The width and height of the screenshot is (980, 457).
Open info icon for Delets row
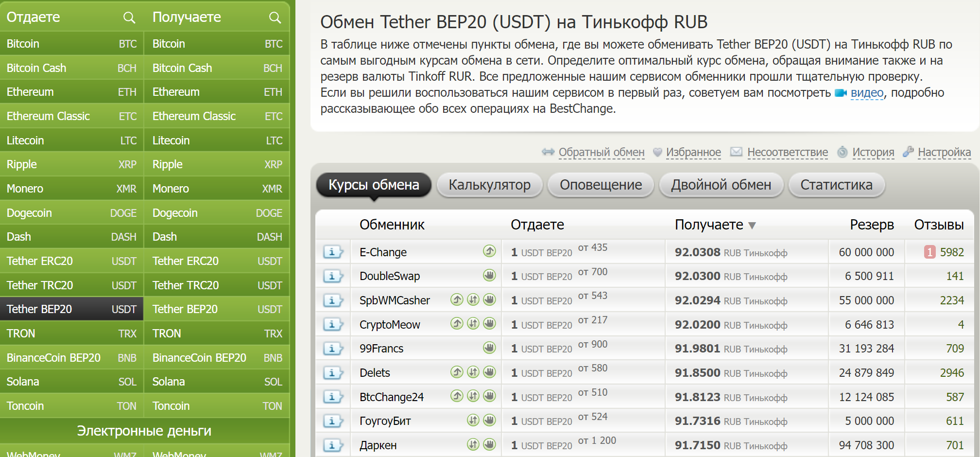pyautogui.click(x=333, y=373)
